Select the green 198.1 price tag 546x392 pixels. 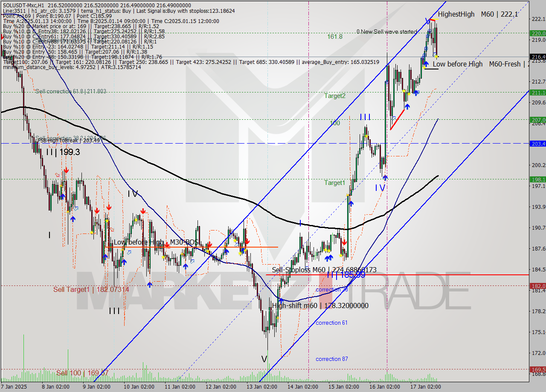537,179
